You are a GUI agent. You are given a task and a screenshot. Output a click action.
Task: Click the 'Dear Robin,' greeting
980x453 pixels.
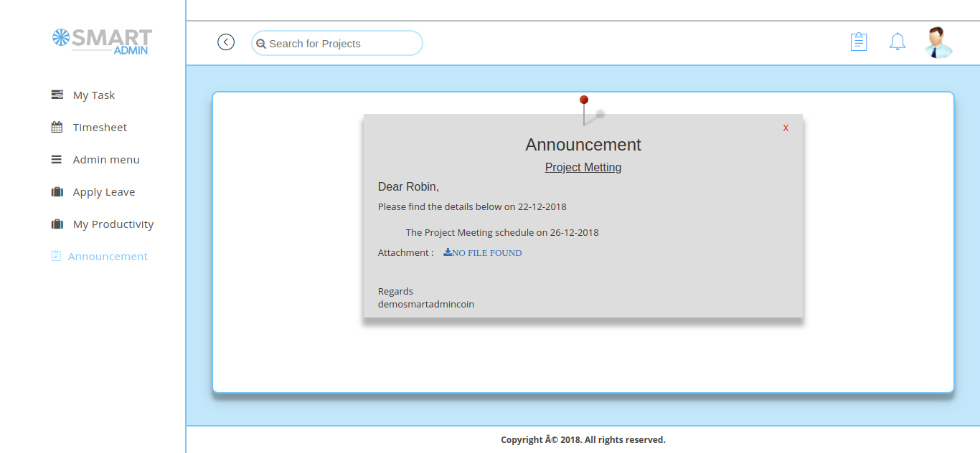tap(408, 186)
